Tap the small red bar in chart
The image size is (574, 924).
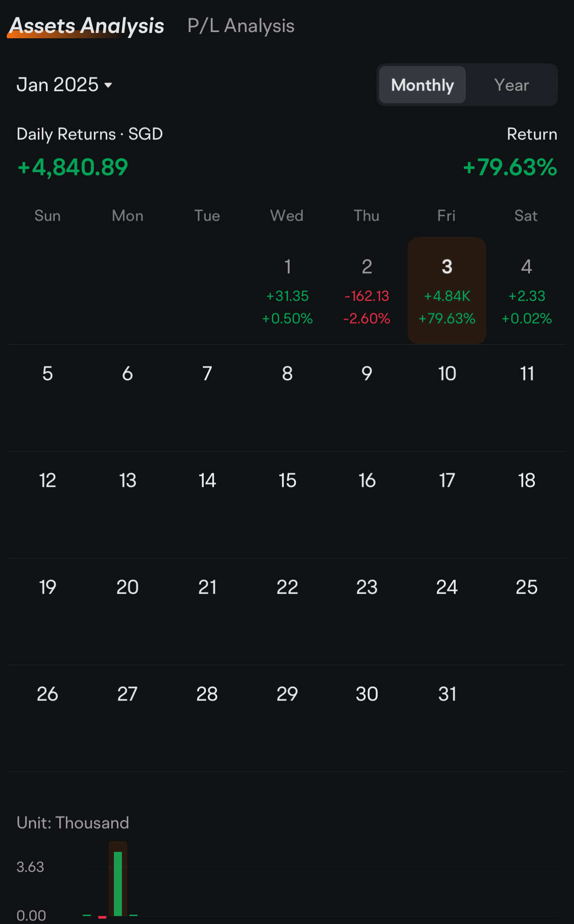(102, 917)
